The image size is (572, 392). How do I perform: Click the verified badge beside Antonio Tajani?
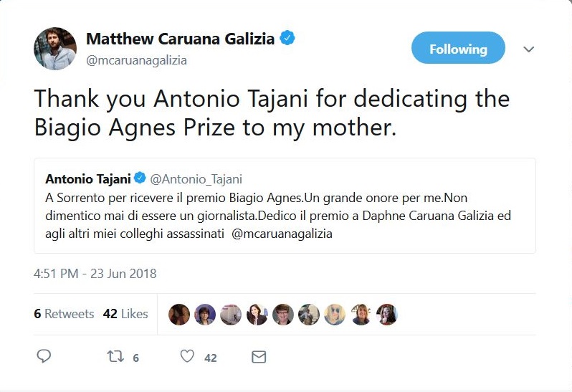pos(141,178)
